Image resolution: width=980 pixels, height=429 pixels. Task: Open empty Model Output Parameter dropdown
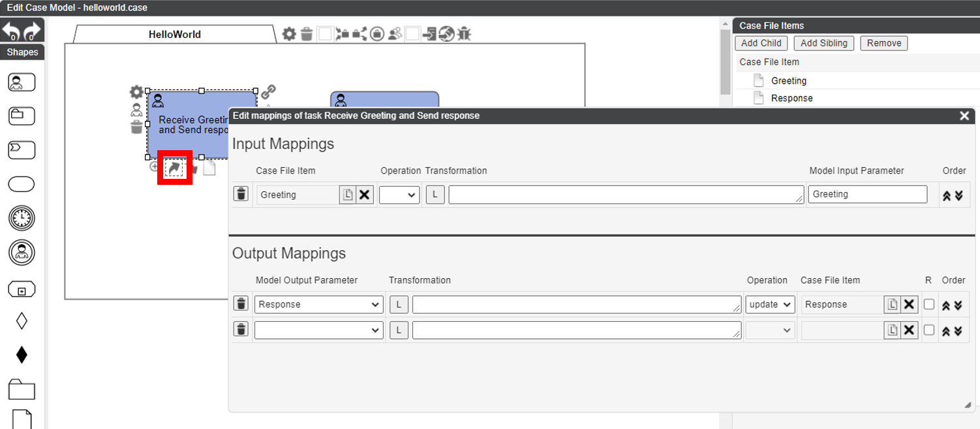pos(319,330)
